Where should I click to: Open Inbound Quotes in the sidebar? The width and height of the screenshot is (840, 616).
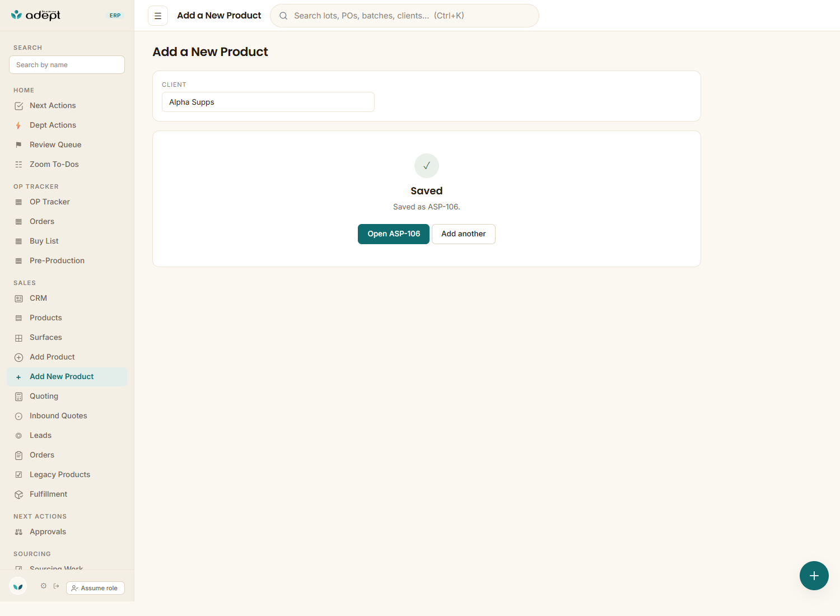click(x=67, y=416)
